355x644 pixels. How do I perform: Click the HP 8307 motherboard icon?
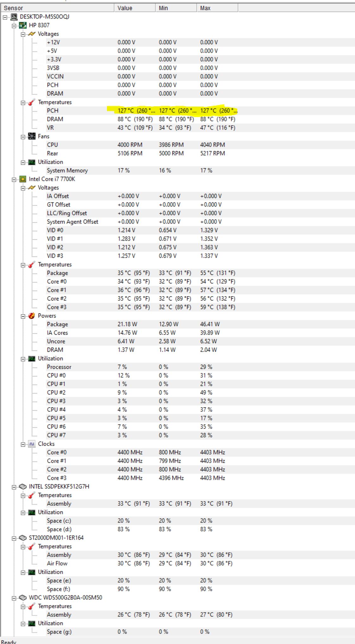23,25
